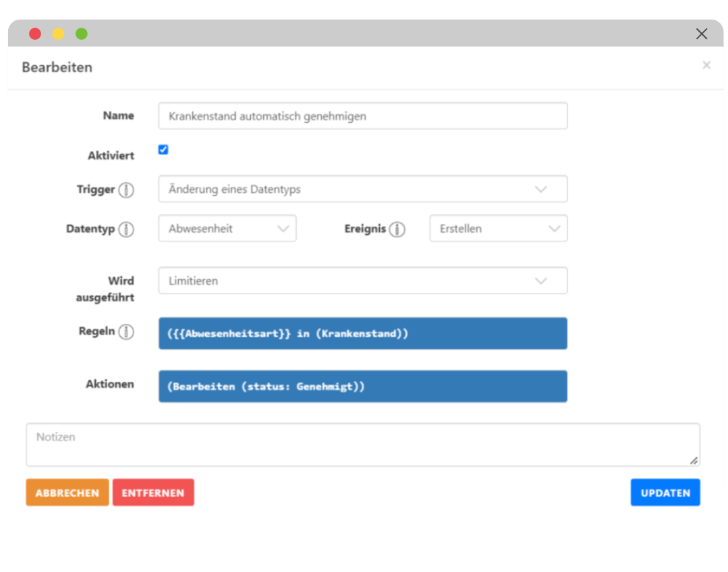
Task: Uncheck the Aktiviert checkbox
Action: coord(163,150)
